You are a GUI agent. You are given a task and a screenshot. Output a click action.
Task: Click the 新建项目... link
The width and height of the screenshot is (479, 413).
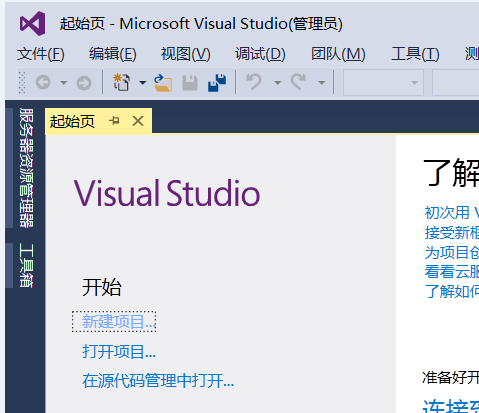pyautogui.click(x=119, y=322)
